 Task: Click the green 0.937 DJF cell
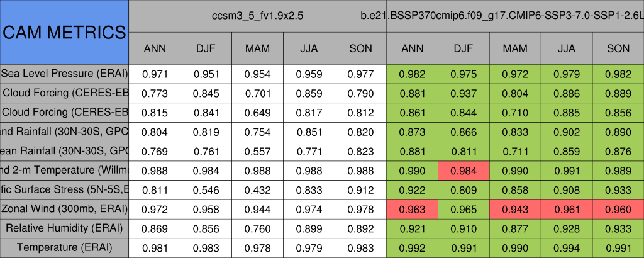click(x=464, y=93)
